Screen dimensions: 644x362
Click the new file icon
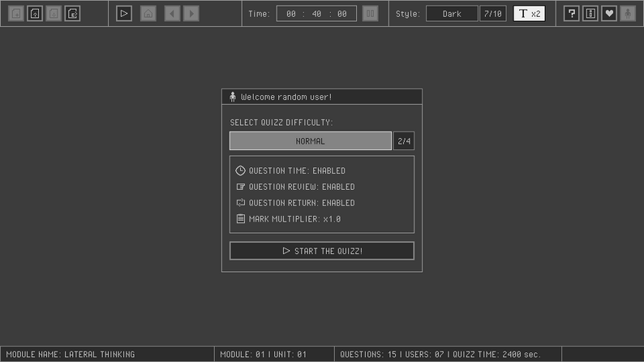[16, 14]
